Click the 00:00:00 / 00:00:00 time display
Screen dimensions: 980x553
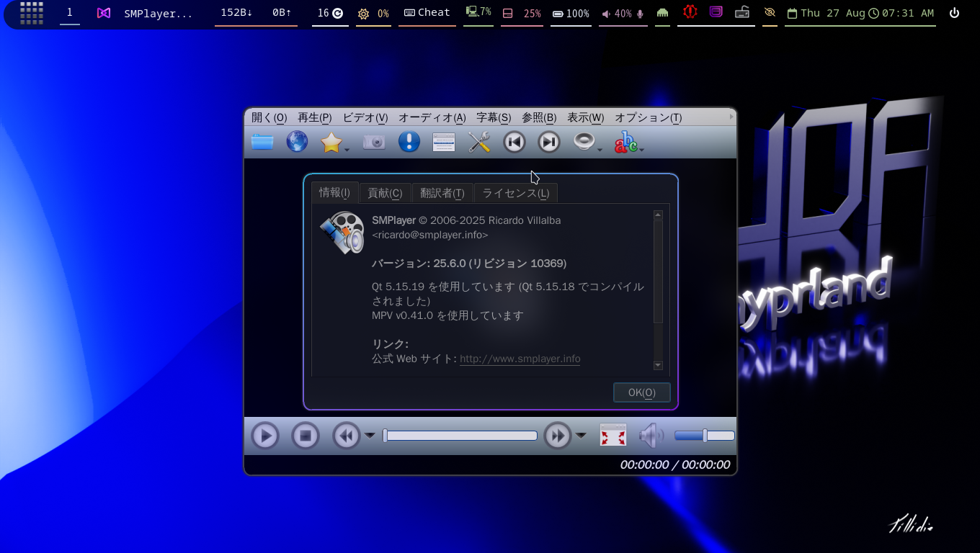pos(675,464)
